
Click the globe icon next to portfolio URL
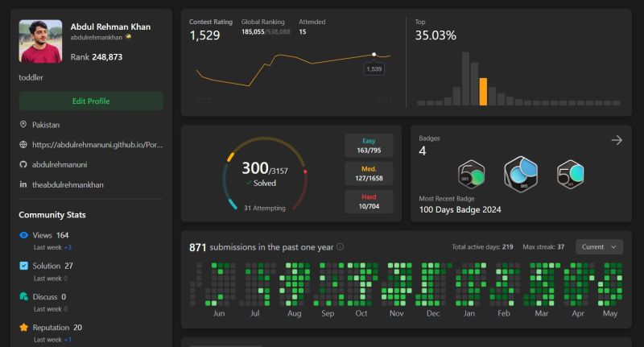[23, 145]
